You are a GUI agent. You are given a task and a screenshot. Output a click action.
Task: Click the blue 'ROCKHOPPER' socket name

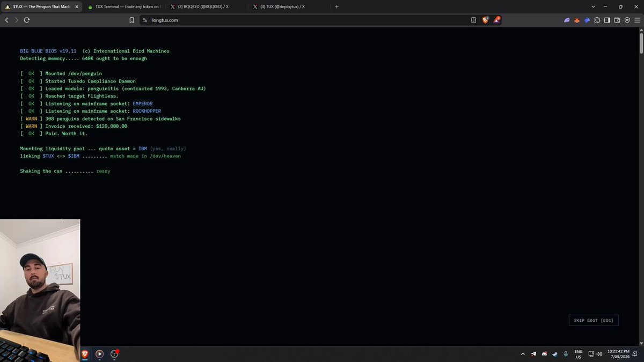(x=147, y=111)
